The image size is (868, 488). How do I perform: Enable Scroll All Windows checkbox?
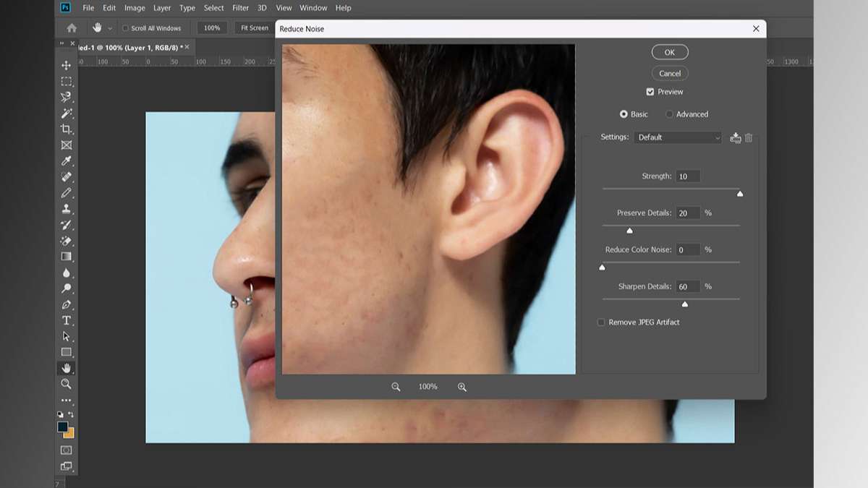[125, 28]
